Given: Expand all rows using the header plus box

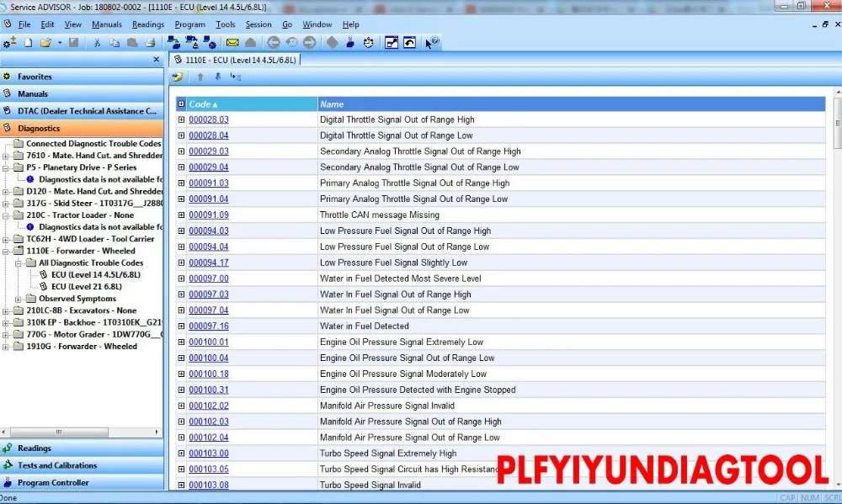Looking at the screenshot, I should pos(181,104).
